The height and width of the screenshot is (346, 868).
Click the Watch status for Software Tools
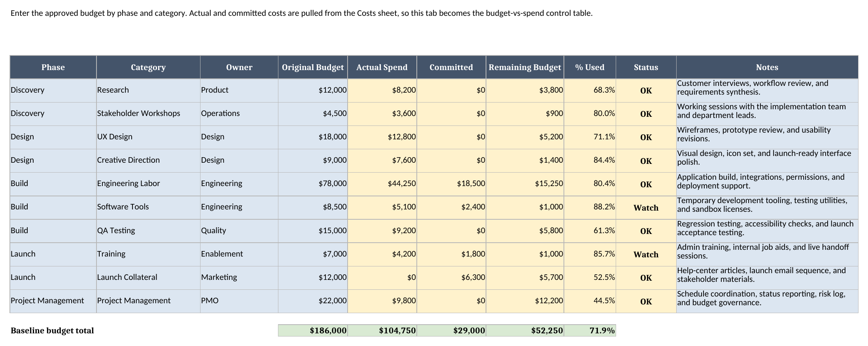coord(646,207)
